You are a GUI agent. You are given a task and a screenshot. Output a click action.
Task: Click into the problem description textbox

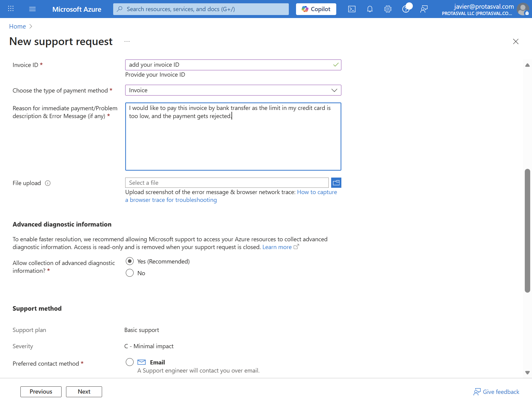233,137
